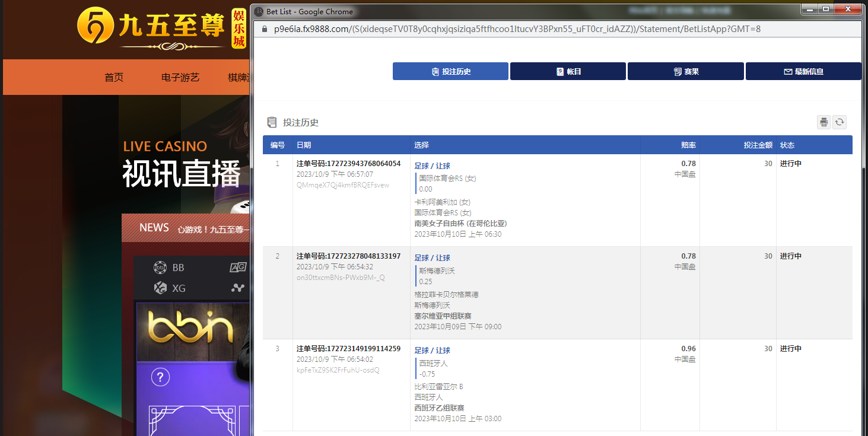Go to 首页 in the site navigation
This screenshot has width=868, height=436.
114,77
